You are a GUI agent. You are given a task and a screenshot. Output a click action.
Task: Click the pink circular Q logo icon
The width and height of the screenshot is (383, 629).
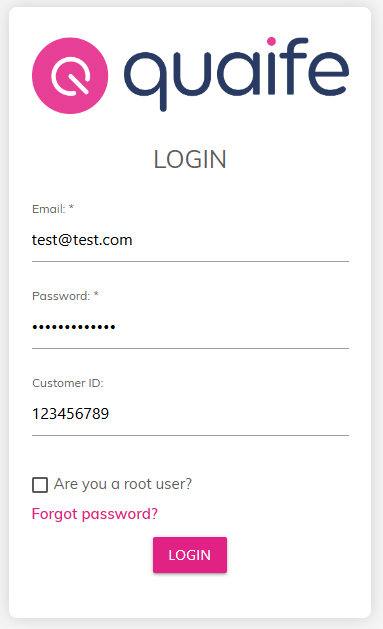tap(70, 76)
